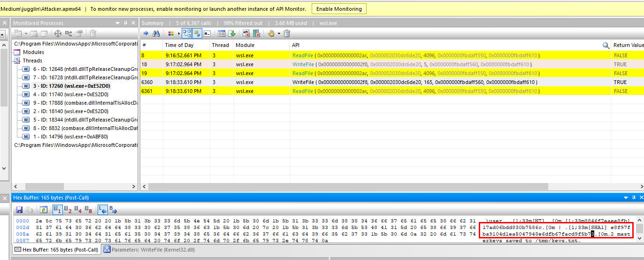644x260 pixels.
Task: Switch to the Hex Buffer bottom tab
Action: tap(56, 250)
